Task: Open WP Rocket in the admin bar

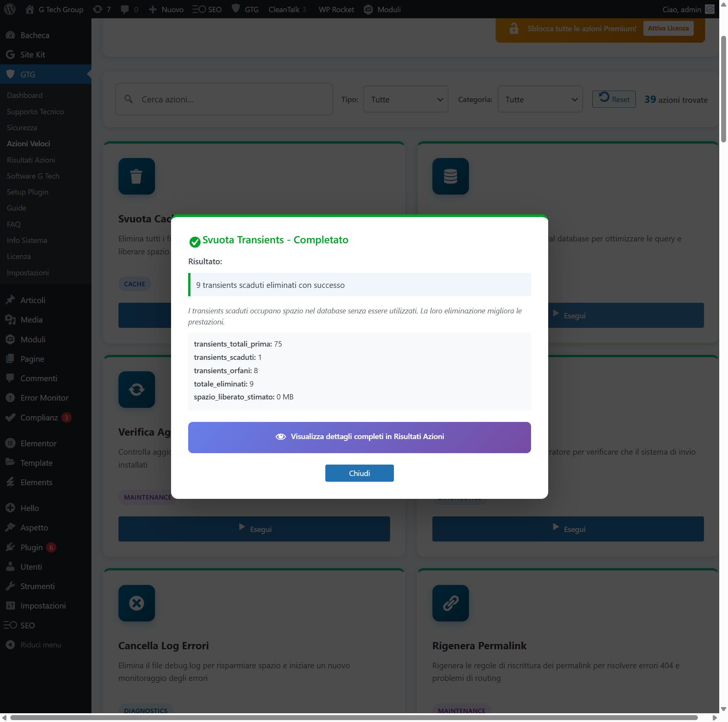Action: pyautogui.click(x=336, y=9)
